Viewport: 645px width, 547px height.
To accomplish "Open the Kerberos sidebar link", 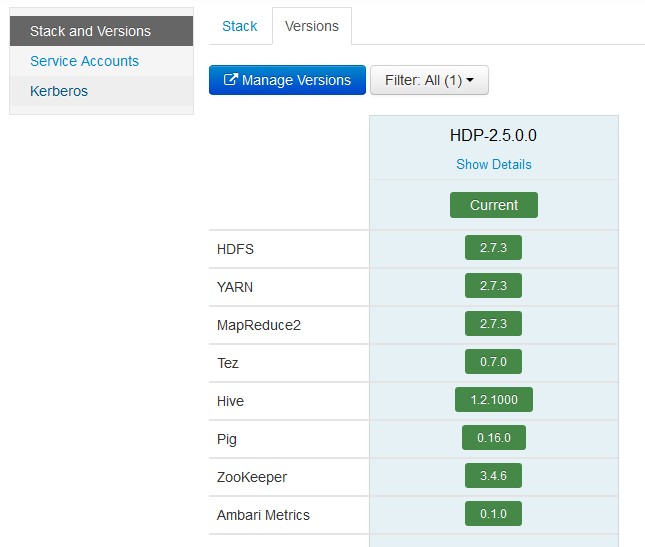I will [x=59, y=91].
